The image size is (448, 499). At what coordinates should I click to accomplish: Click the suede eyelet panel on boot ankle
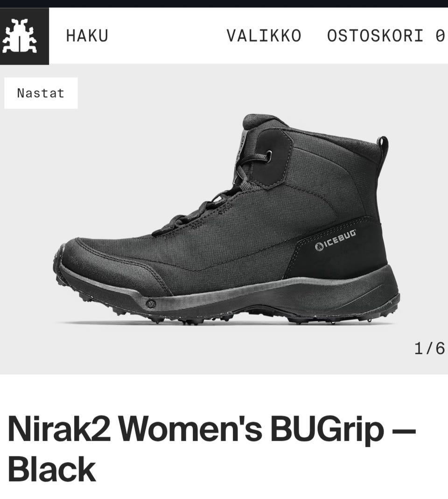coord(275,159)
